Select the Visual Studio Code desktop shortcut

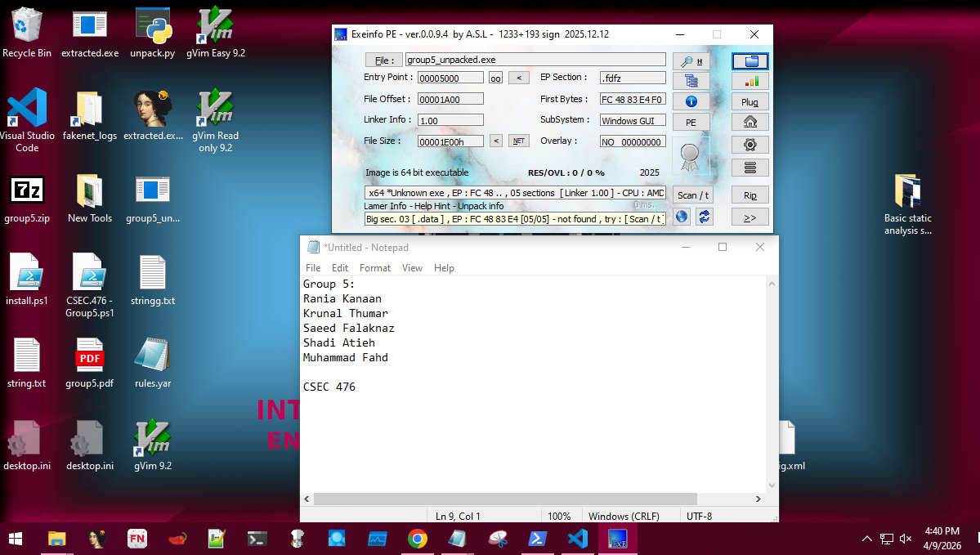tap(27, 119)
